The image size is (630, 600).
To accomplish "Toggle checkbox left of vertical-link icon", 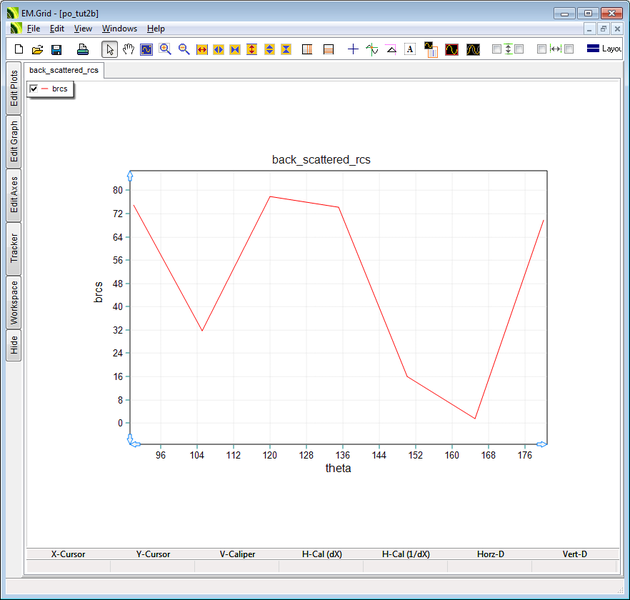I will point(497,49).
